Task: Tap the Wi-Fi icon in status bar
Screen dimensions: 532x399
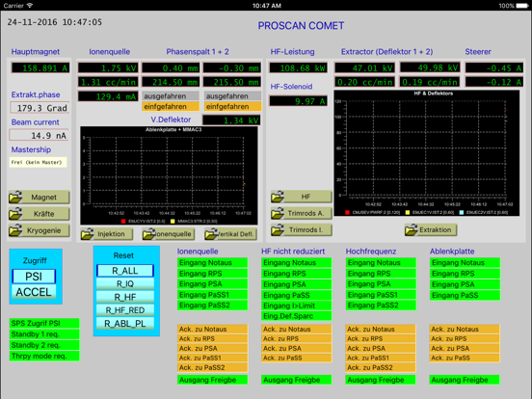Action: pos(30,6)
